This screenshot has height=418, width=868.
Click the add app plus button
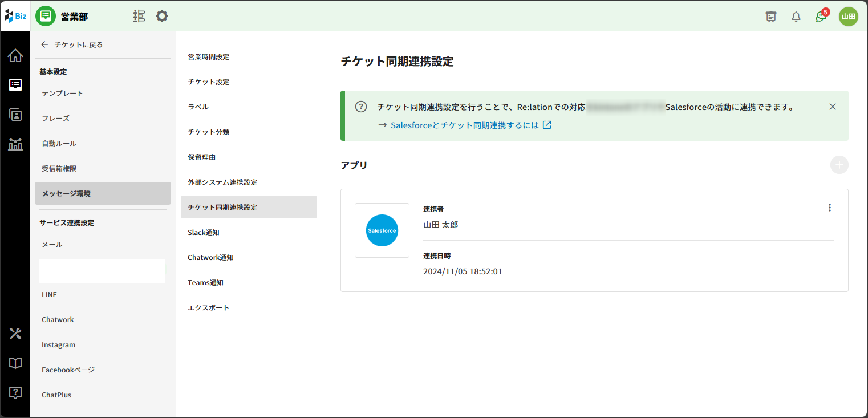pyautogui.click(x=839, y=165)
